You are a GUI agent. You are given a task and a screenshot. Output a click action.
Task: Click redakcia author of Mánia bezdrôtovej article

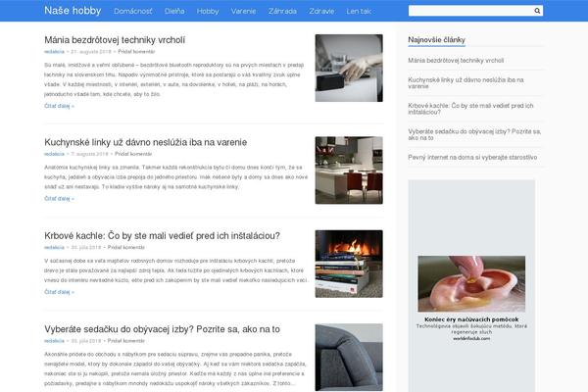[54, 52]
